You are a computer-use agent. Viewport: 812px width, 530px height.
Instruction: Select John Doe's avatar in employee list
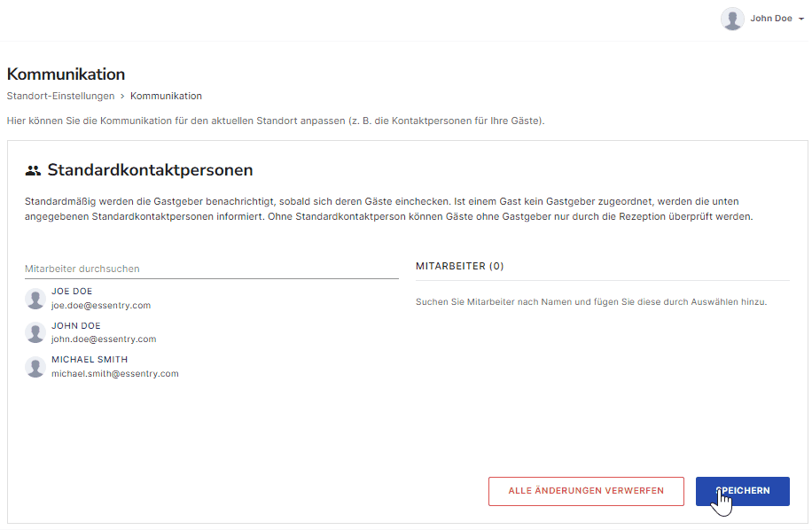pos(35,333)
